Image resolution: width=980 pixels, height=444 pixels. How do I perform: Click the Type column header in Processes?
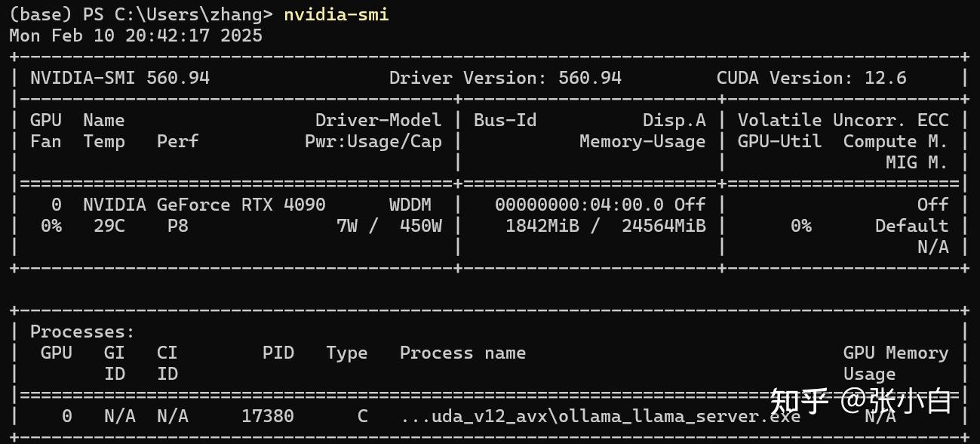pyautogui.click(x=347, y=353)
